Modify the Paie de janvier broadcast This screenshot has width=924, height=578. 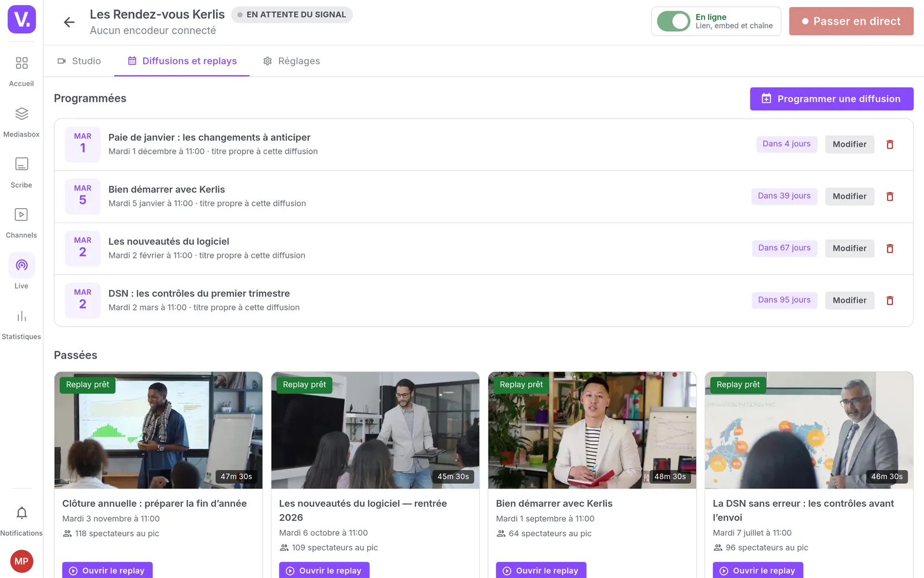coord(850,144)
